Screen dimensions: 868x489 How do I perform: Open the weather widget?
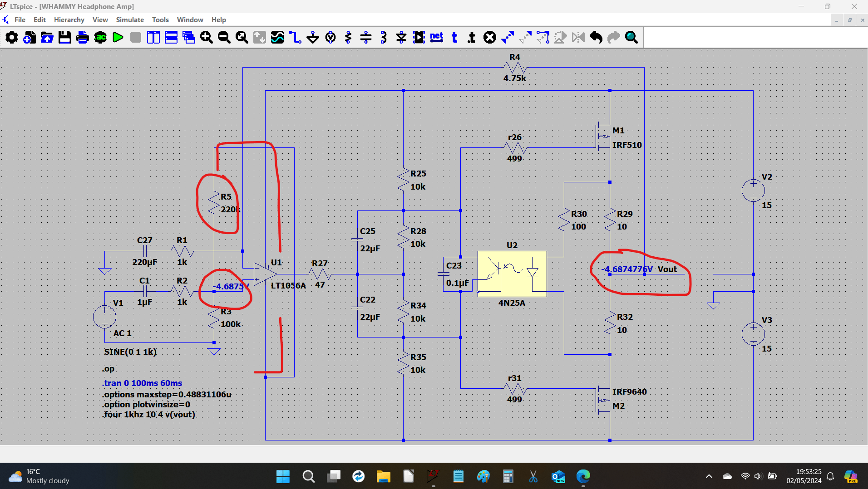(x=39, y=476)
